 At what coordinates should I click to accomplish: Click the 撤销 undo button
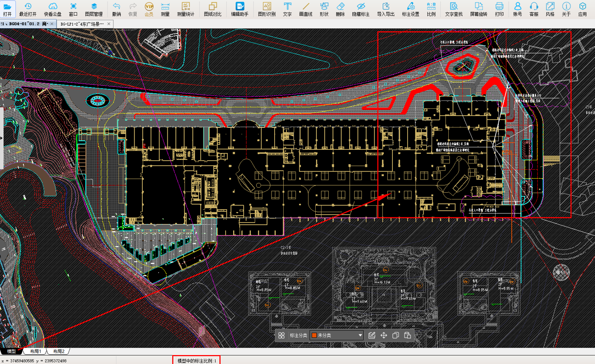(x=116, y=9)
